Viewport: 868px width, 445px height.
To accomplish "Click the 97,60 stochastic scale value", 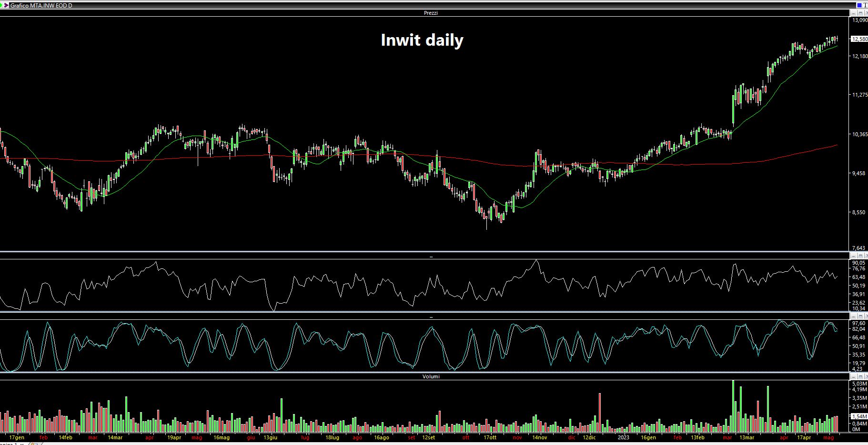I will point(858,323).
